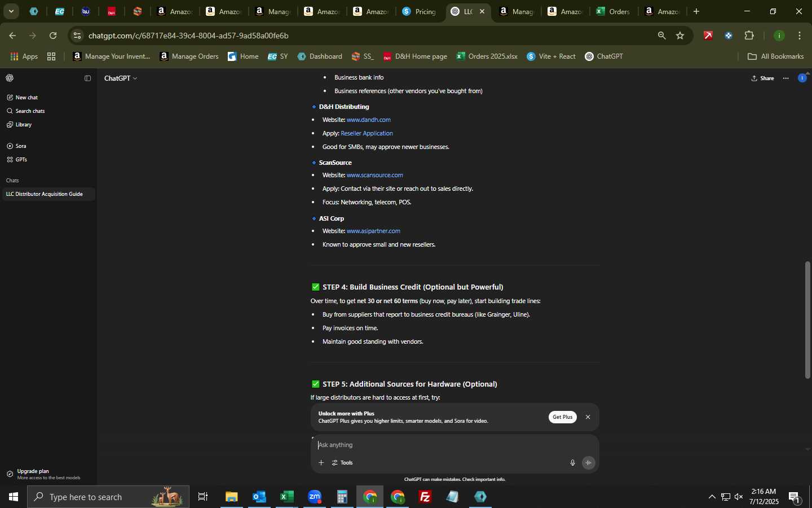Open Outlook from the taskbar
This screenshot has width=812, height=508.
[259, 497]
